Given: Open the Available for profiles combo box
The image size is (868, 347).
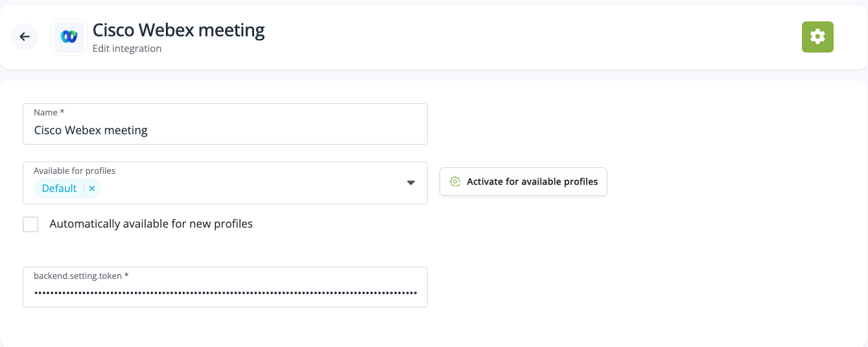Looking at the screenshot, I should tap(246, 189).
